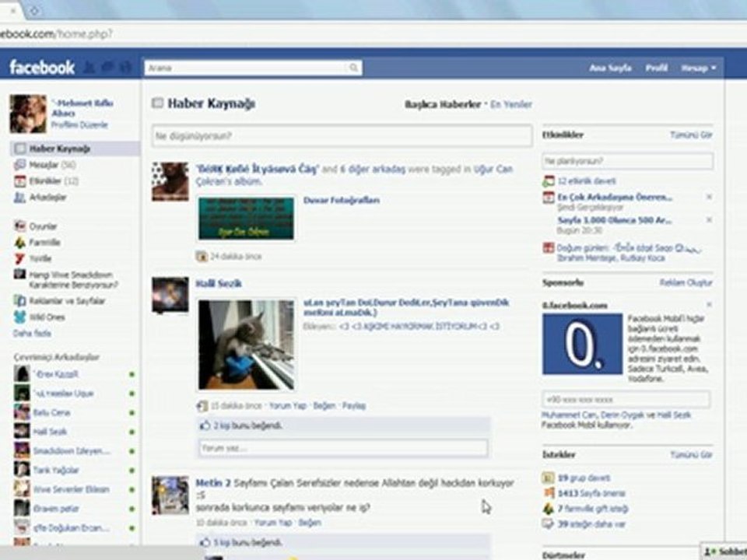This screenshot has width=747, height=560.
Task: Click Haber Kaynağı sidebar icon
Action: click(20, 149)
